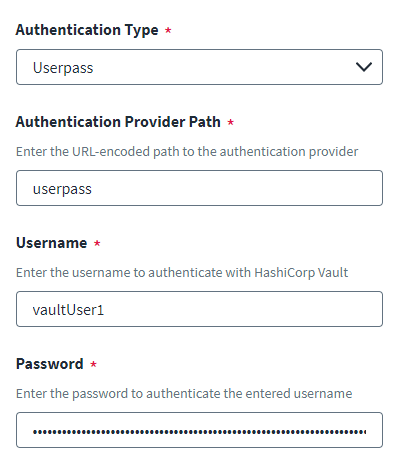Focus the Password input field
The image size is (396, 464).
(199, 430)
